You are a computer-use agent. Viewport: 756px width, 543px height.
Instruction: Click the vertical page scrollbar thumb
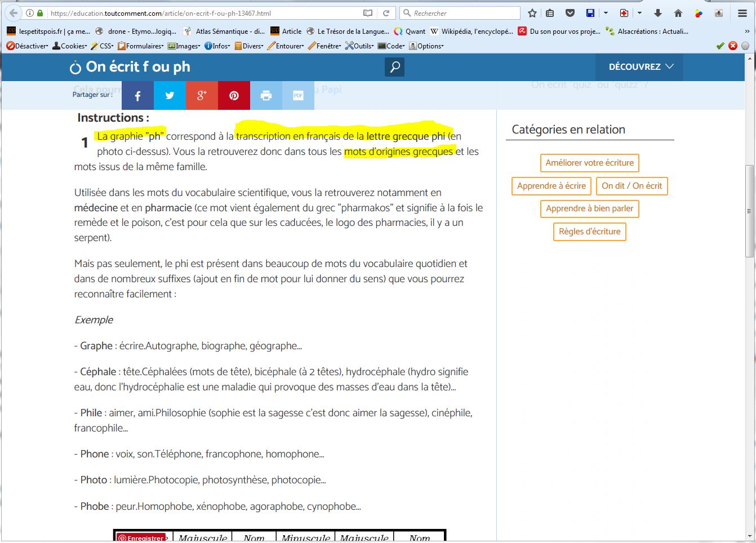point(749,211)
